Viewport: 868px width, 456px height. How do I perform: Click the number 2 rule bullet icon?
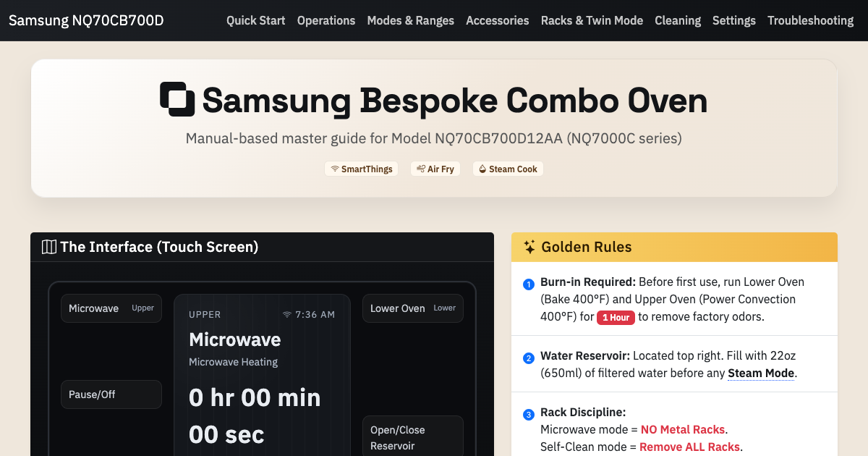529,358
